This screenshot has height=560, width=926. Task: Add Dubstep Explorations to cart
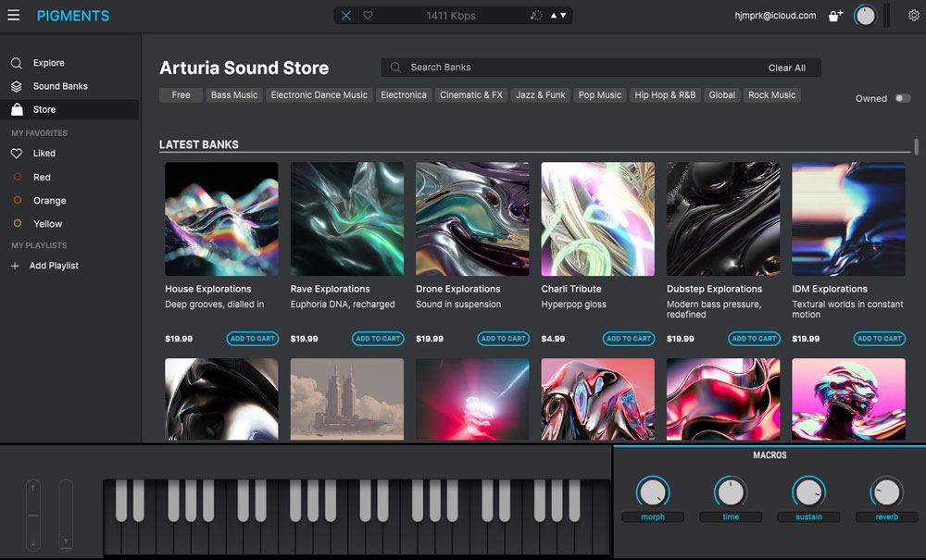tap(754, 339)
